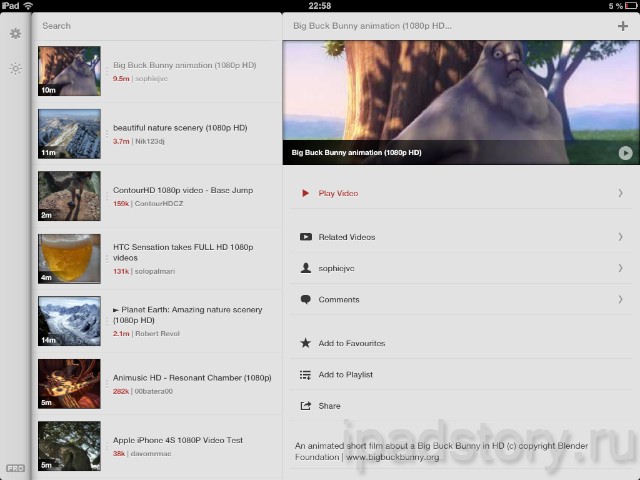Select 'Animusic HD - Resonant Chamber (1080p)' title

(x=192, y=378)
